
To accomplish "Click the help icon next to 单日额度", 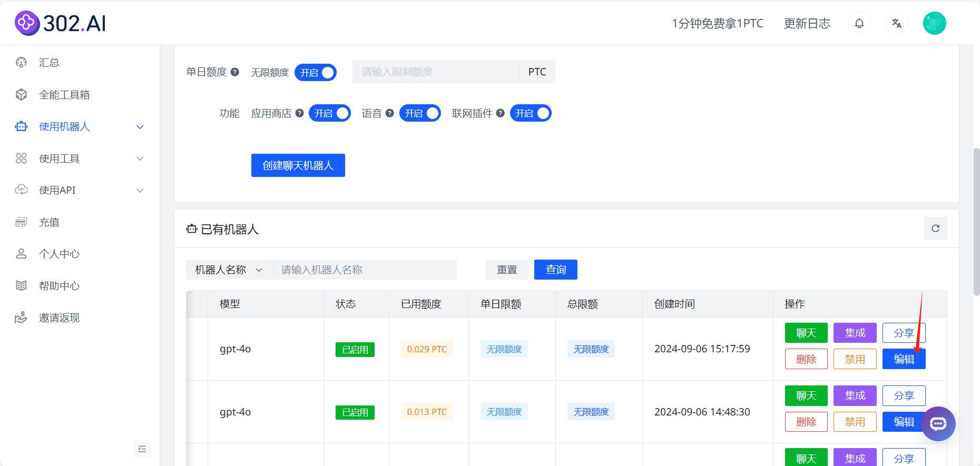I will (235, 72).
